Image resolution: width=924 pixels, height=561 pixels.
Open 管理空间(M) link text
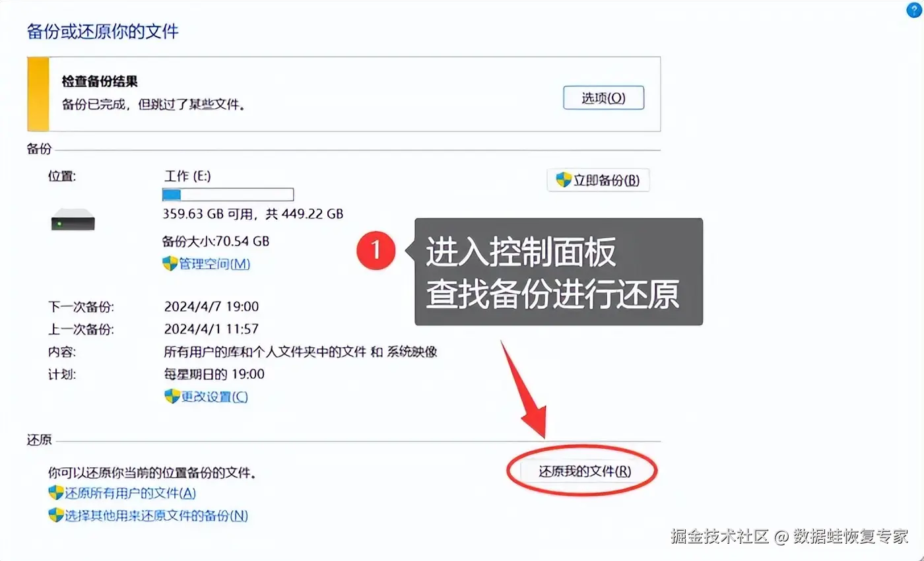click(215, 264)
